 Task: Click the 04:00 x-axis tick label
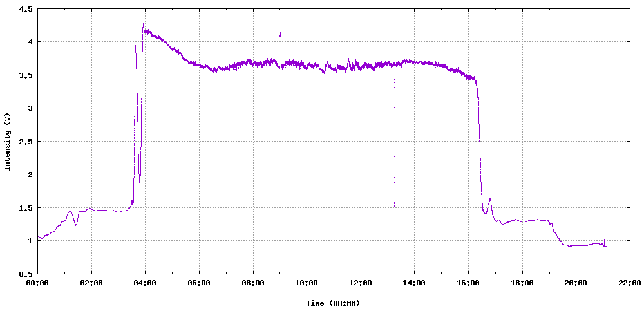click(x=146, y=283)
